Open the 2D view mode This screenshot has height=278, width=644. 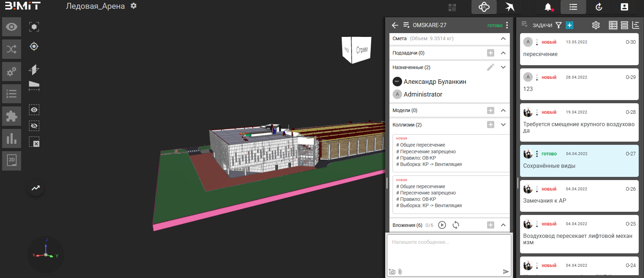pos(12,161)
